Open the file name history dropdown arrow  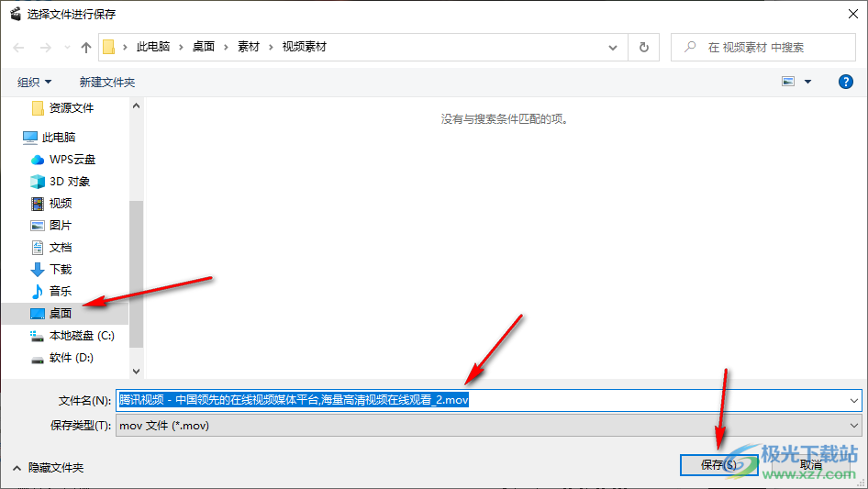click(x=854, y=401)
